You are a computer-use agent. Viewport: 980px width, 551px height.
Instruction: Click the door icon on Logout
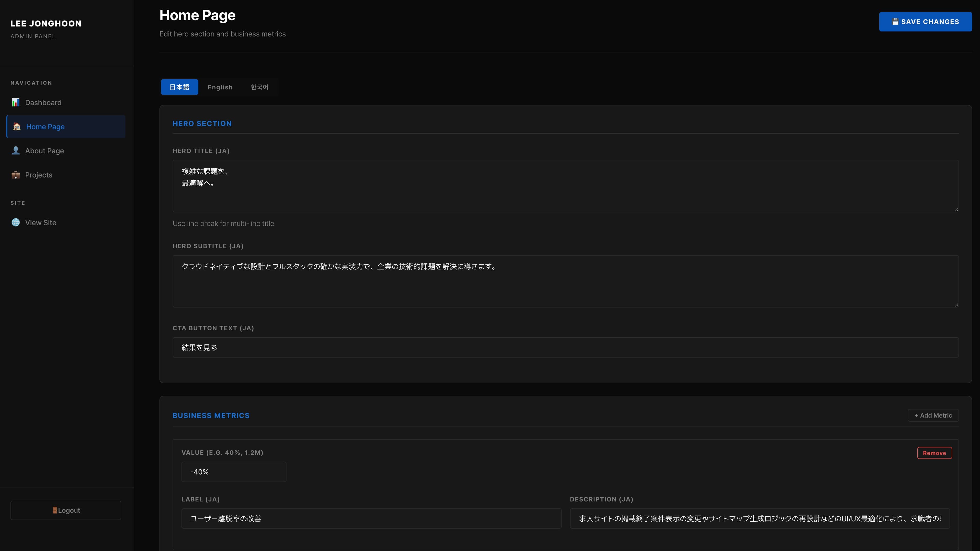tap(55, 510)
